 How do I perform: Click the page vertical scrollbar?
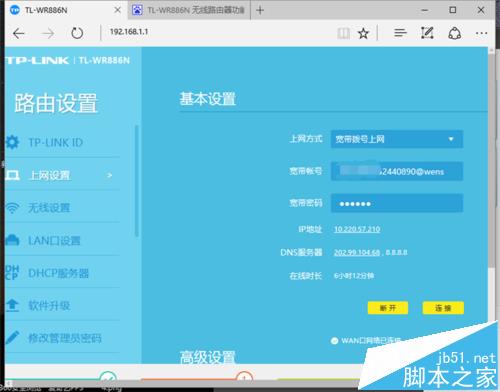491,160
